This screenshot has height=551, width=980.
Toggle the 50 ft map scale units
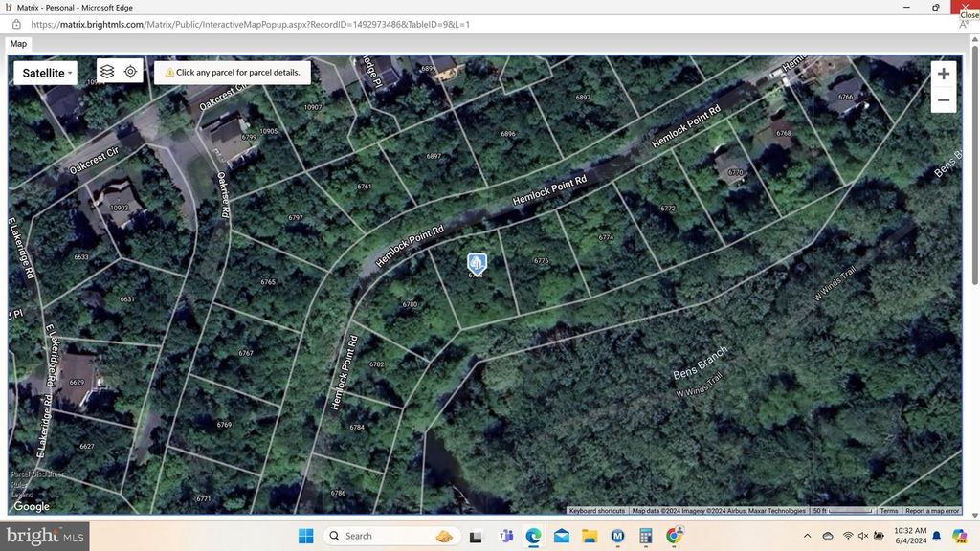point(841,511)
